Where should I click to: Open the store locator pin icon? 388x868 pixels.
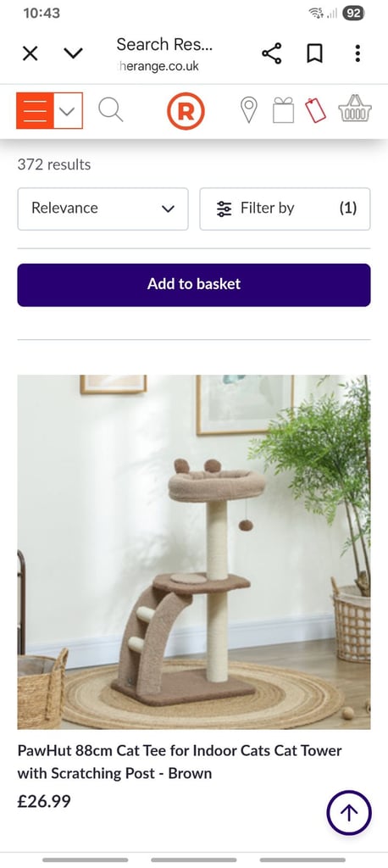click(249, 109)
